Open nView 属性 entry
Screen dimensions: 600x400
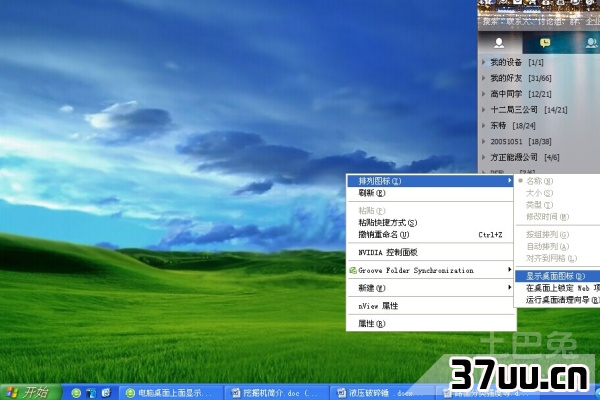pyautogui.click(x=430, y=306)
